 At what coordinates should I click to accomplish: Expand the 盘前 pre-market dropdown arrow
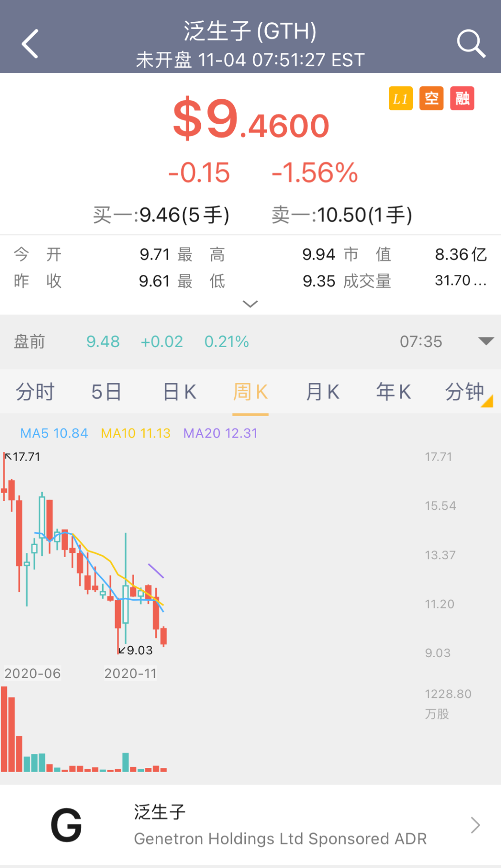(x=486, y=342)
